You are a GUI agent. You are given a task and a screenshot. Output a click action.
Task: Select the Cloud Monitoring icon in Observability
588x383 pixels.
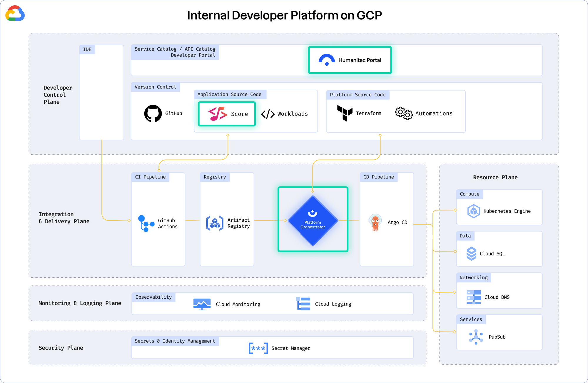click(202, 304)
